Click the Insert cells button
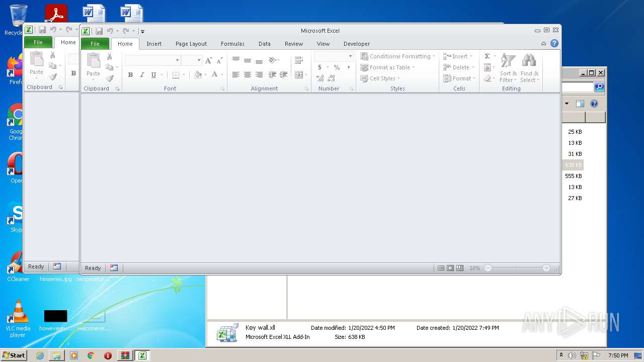Image resolution: width=644 pixels, height=362 pixels. [x=458, y=56]
